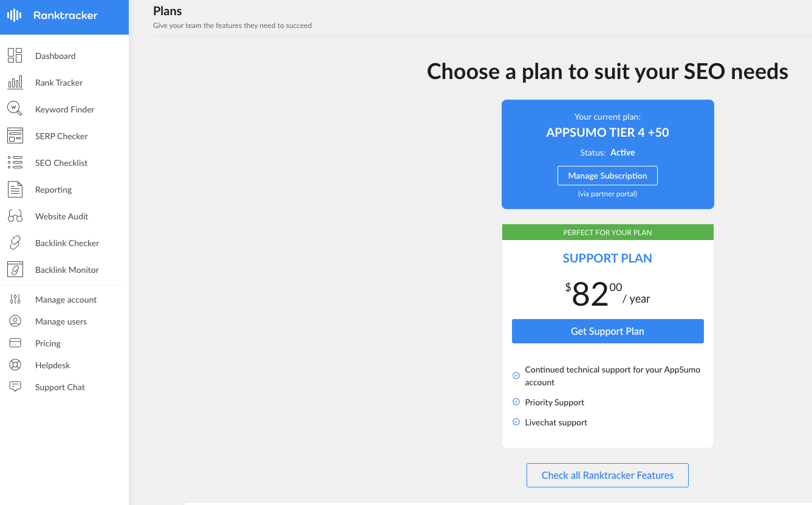Image resolution: width=812 pixels, height=505 pixels.
Task: Open the Helpdesk icon
Action: [x=15, y=365]
